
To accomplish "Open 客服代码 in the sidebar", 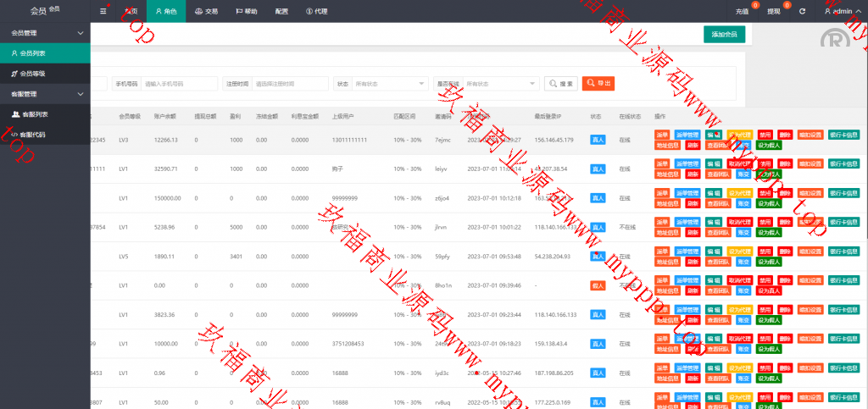I will [33, 134].
